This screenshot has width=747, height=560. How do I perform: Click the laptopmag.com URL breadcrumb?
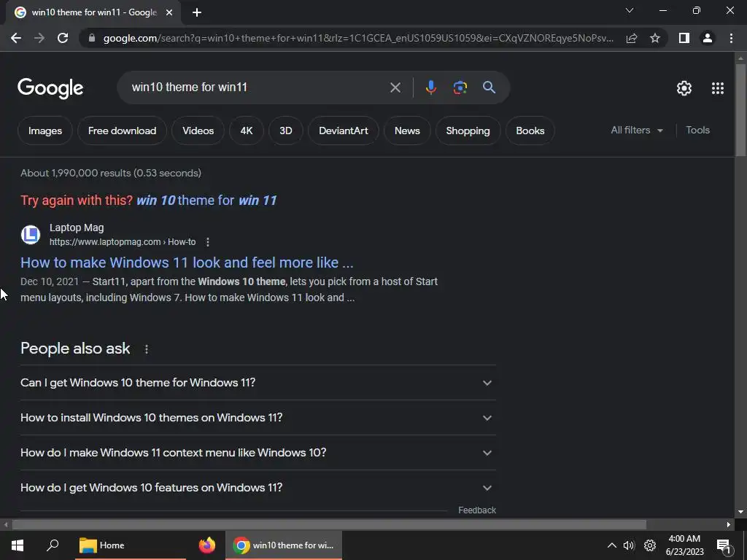[123, 242]
